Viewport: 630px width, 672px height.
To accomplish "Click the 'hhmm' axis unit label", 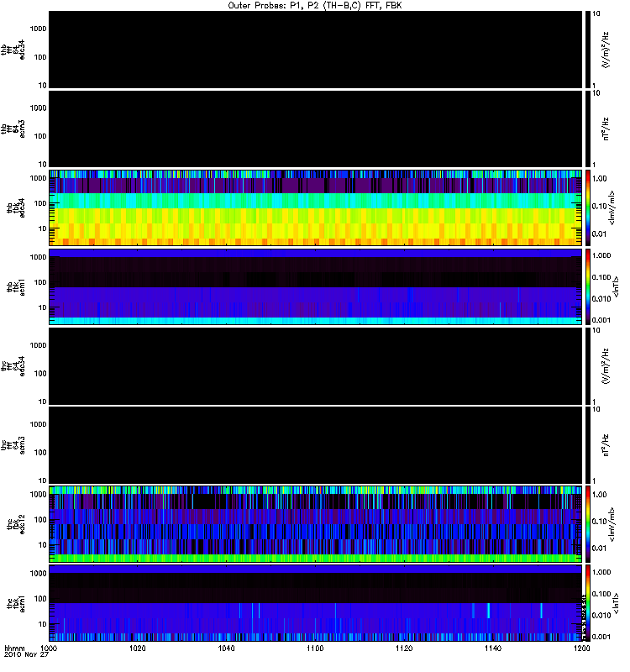I will coord(14,648).
